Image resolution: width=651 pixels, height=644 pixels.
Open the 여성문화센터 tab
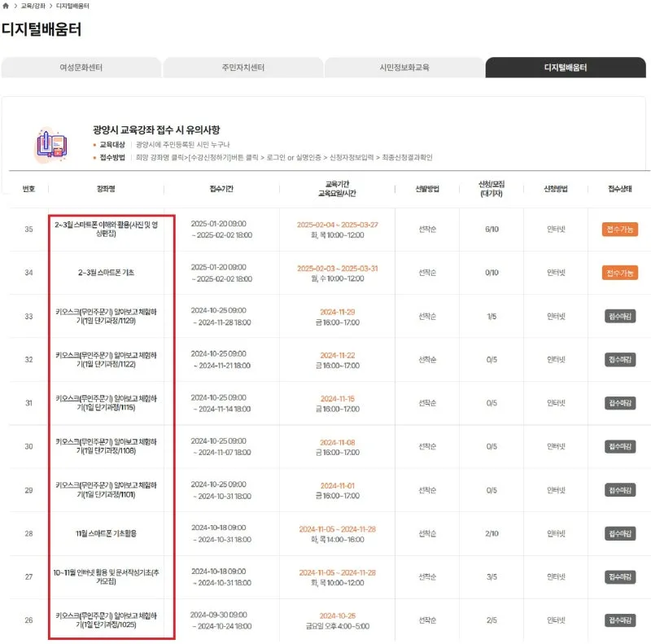pos(81,68)
